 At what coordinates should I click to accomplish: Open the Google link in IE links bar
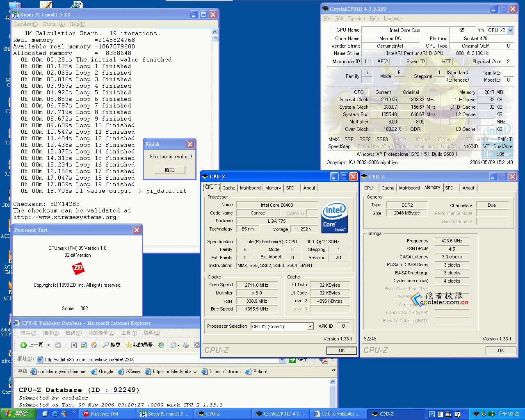click(102, 372)
